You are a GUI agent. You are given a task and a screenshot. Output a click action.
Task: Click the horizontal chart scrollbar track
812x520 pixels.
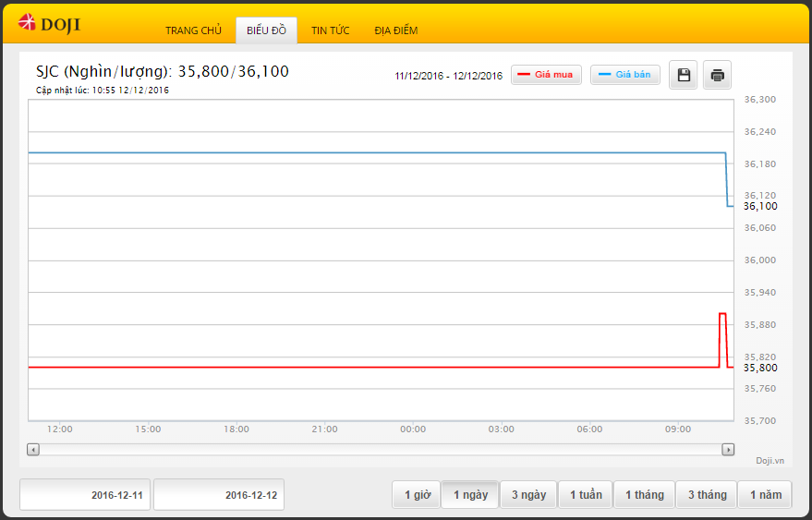click(381, 450)
